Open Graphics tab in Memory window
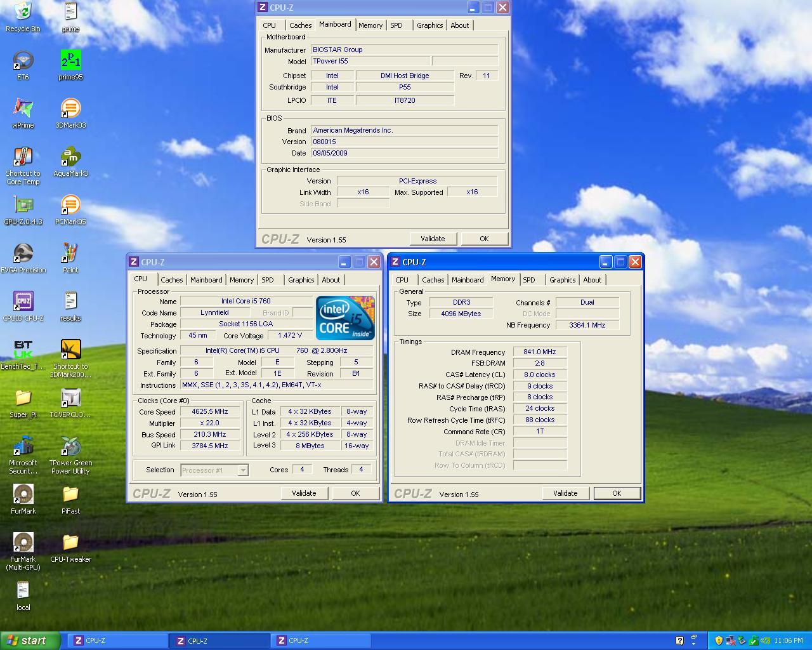 [x=562, y=280]
